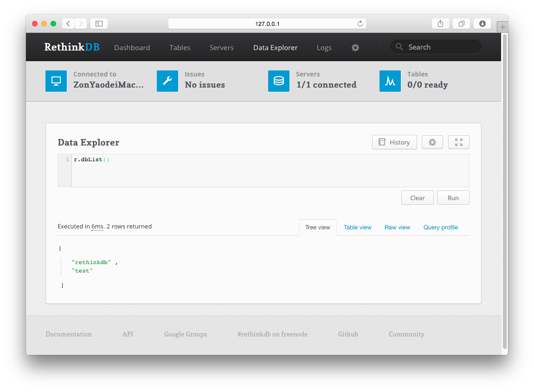
Task: Click the query editor text area
Action: click(x=270, y=171)
